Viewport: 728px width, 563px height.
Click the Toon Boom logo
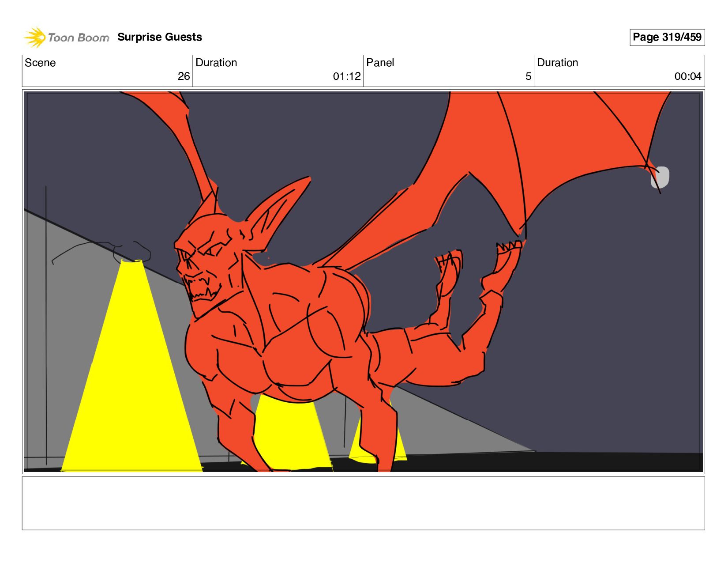(66, 37)
